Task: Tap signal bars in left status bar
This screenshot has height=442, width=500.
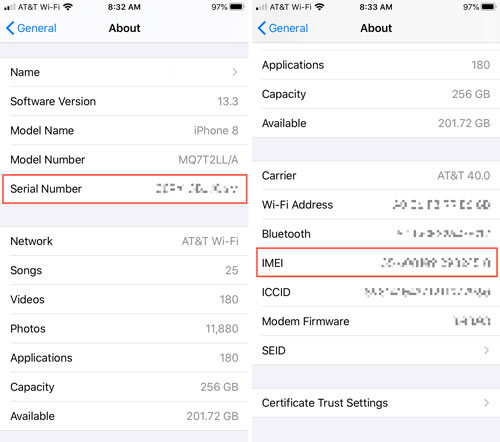Action: tap(9, 7)
